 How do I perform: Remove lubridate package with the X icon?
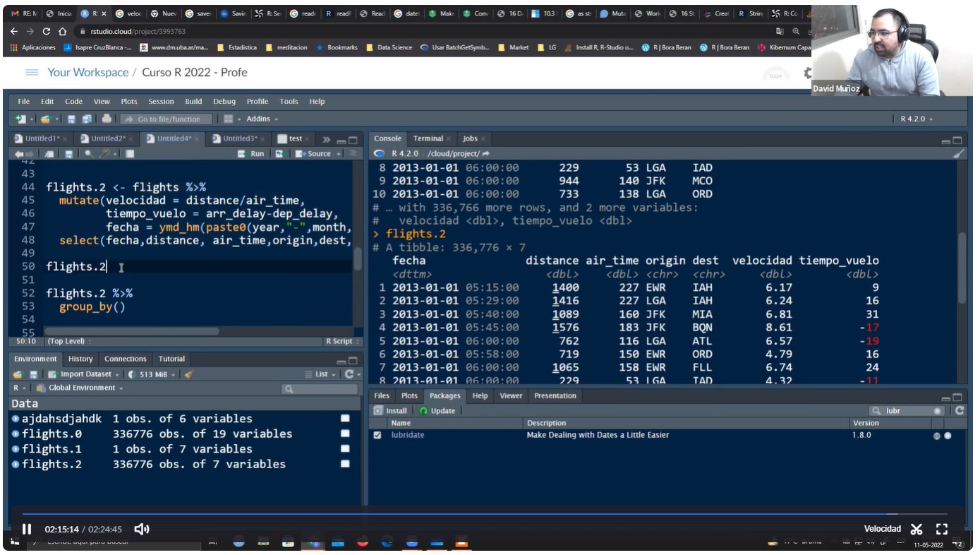948,436
